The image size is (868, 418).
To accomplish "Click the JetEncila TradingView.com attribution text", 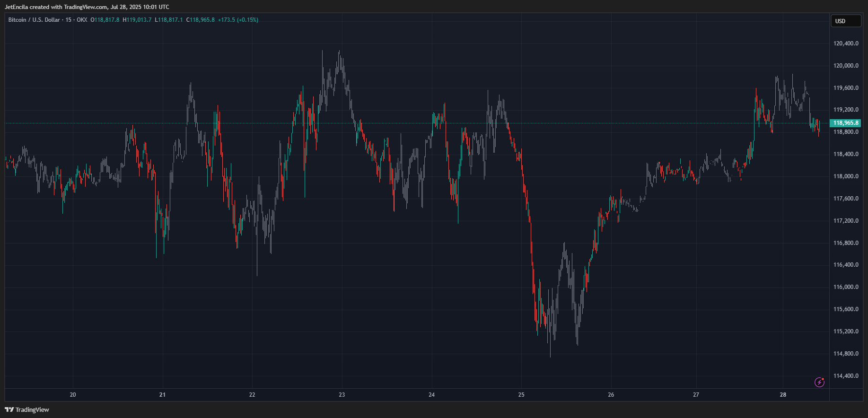I will click(x=87, y=7).
